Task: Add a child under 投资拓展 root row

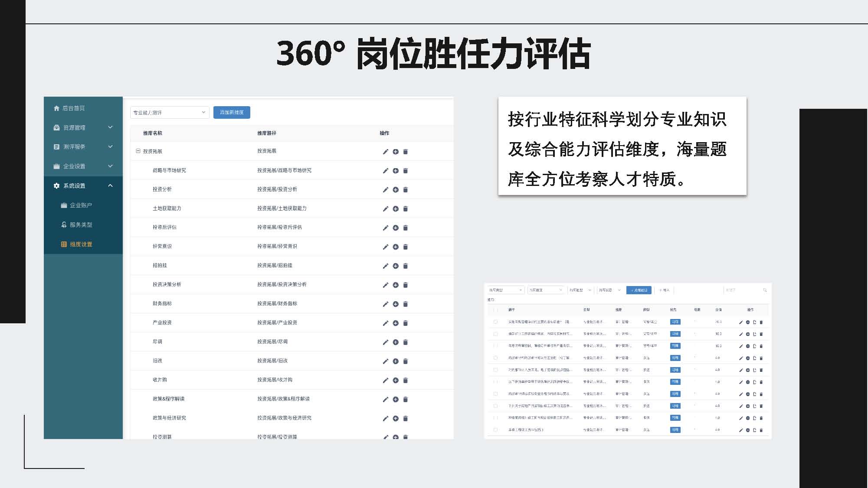Action: pos(396,152)
